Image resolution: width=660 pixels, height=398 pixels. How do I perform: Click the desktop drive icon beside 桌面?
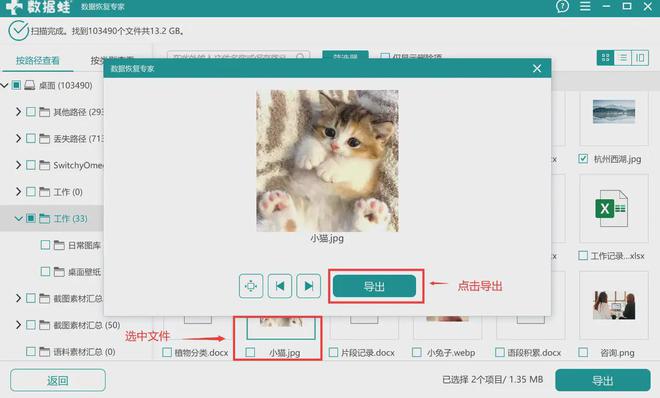[29, 85]
